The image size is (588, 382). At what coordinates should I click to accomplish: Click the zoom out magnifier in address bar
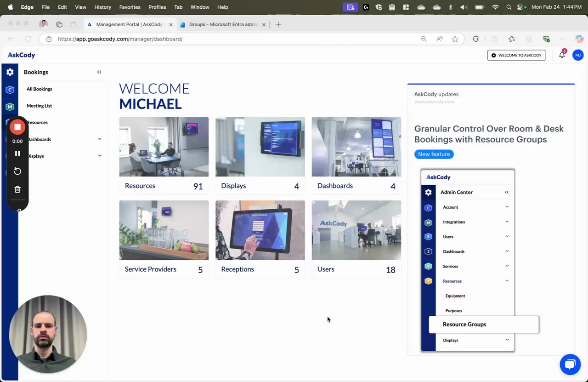tap(424, 39)
